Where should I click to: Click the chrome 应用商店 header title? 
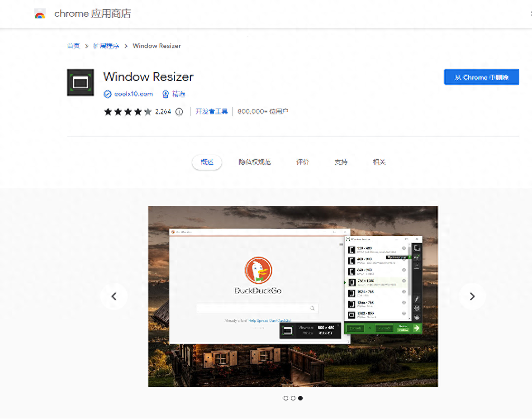[x=93, y=14]
